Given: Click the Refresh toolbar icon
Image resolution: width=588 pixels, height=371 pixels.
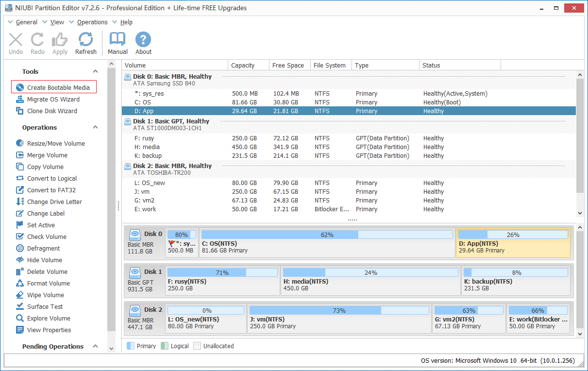Looking at the screenshot, I should click(86, 40).
